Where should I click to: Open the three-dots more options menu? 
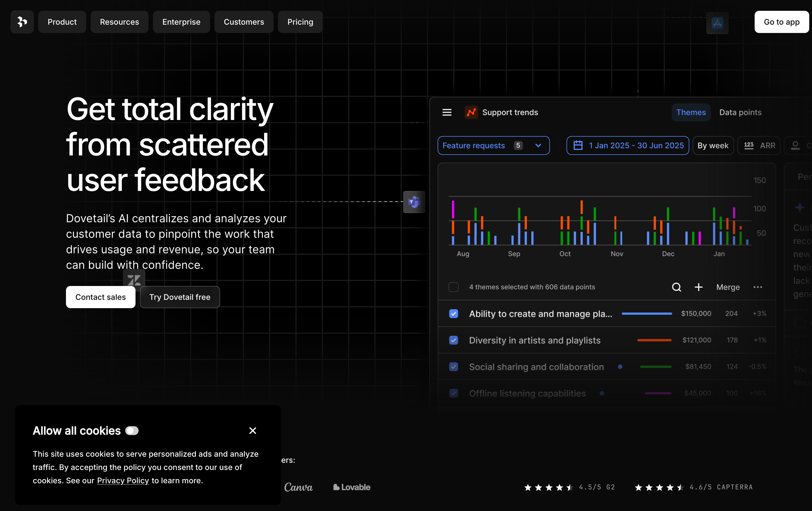tap(758, 287)
